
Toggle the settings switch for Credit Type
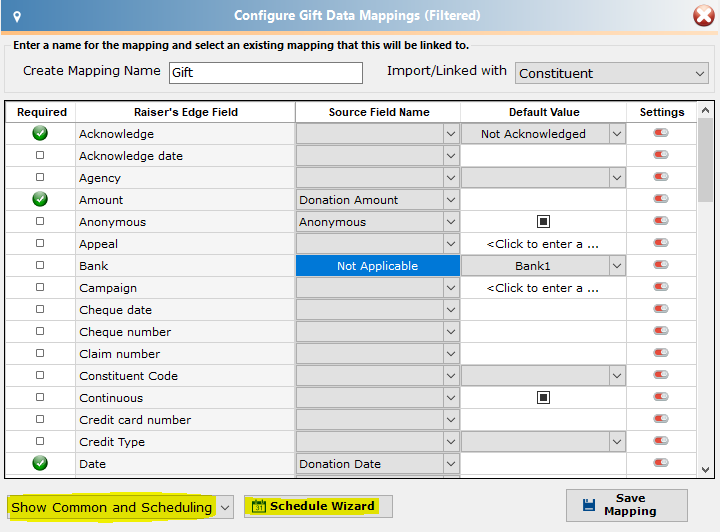[x=661, y=441]
